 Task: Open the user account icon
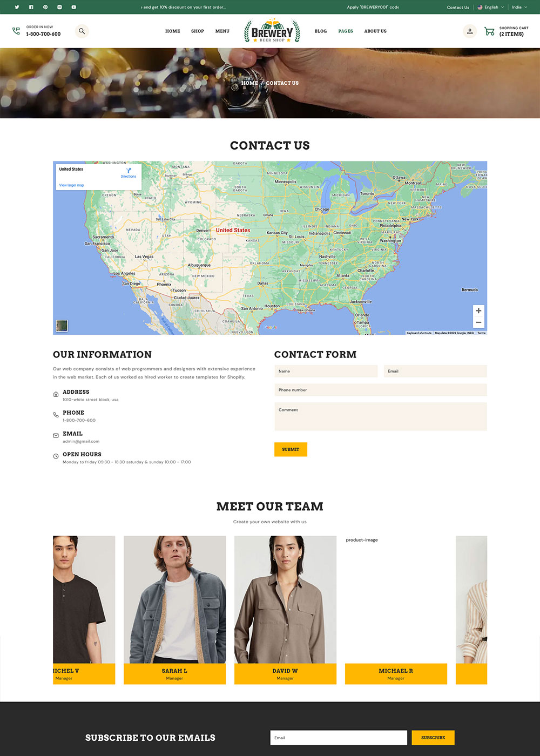[x=470, y=31]
